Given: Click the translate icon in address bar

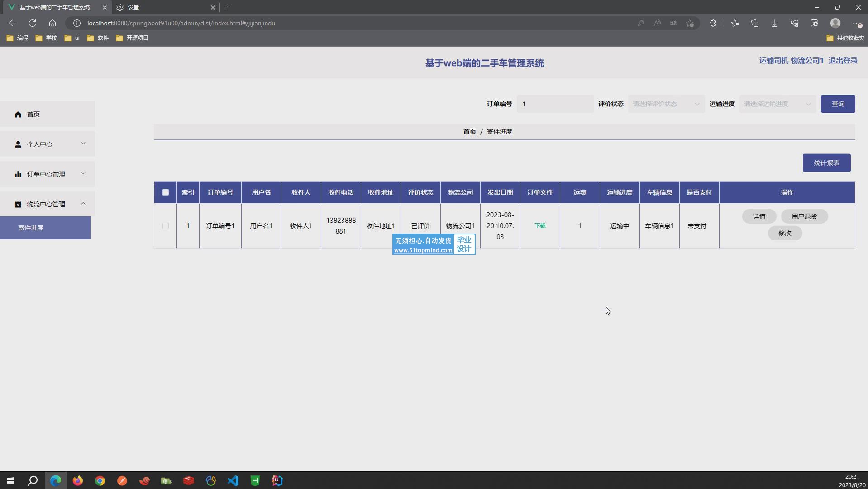Looking at the screenshot, I should tap(673, 23).
